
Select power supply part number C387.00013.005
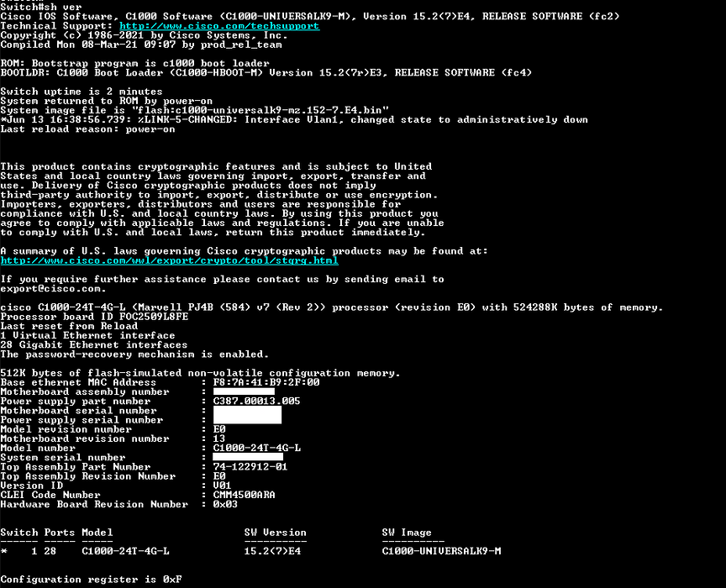[x=256, y=401]
